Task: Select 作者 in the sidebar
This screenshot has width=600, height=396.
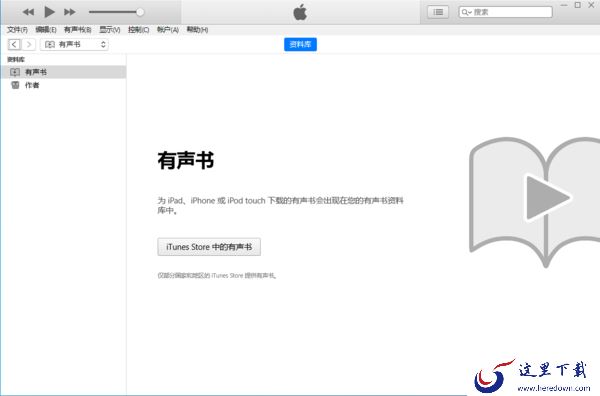Action: click(x=63, y=85)
